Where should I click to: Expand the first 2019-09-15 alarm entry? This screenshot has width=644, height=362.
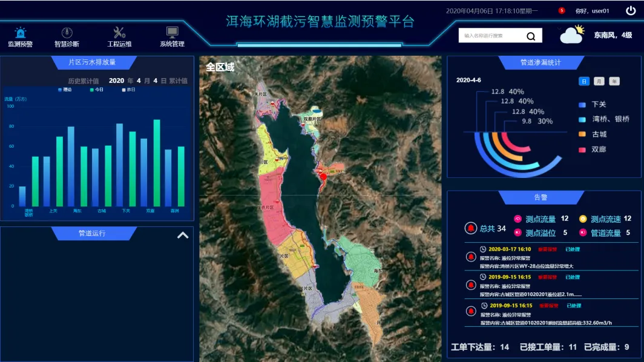[x=509, y=277]
